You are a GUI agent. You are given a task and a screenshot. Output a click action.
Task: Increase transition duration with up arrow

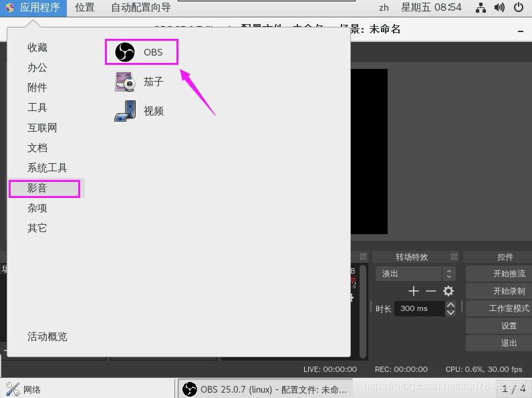click(450, 304)
